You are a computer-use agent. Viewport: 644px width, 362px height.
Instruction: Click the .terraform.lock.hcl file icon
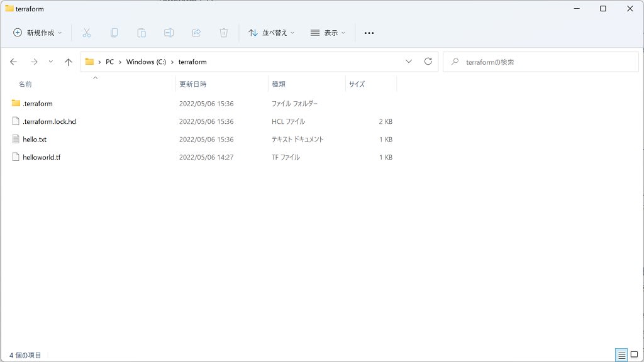pyautogui.click(x=16, y=121)
